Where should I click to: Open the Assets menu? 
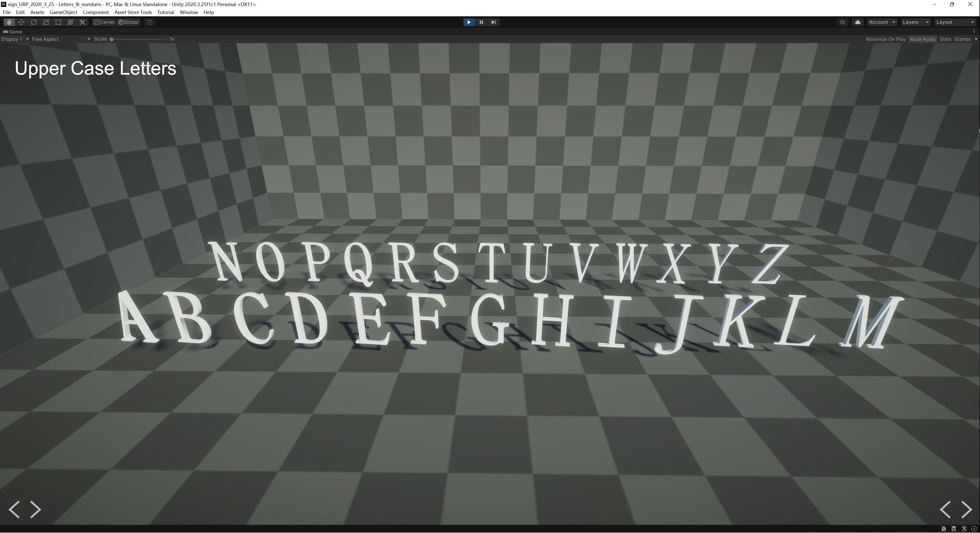37,12
